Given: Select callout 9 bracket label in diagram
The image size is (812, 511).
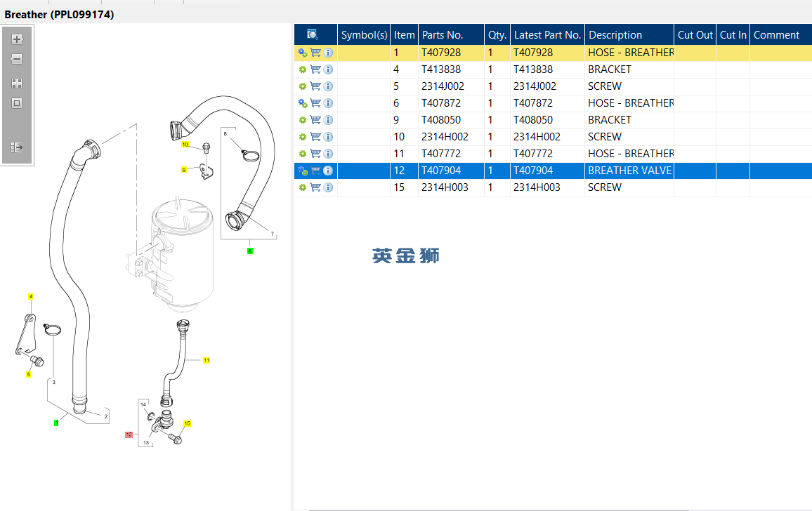Looking at the screenshot, I should (184, 170).
